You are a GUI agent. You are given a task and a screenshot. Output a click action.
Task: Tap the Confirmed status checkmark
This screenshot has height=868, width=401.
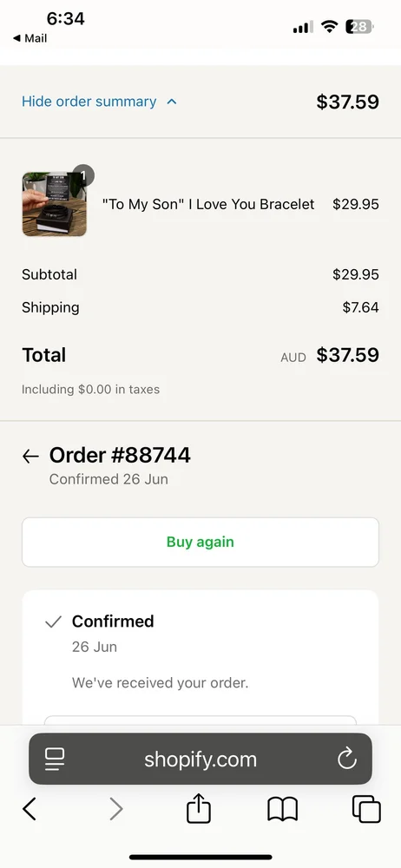coord(53,622)
